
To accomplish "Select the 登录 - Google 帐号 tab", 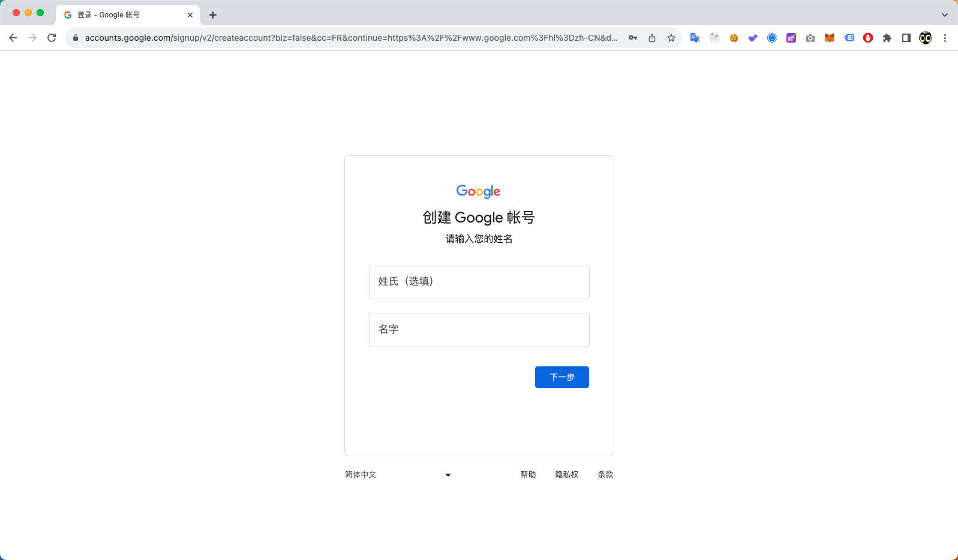I will 128,15.
